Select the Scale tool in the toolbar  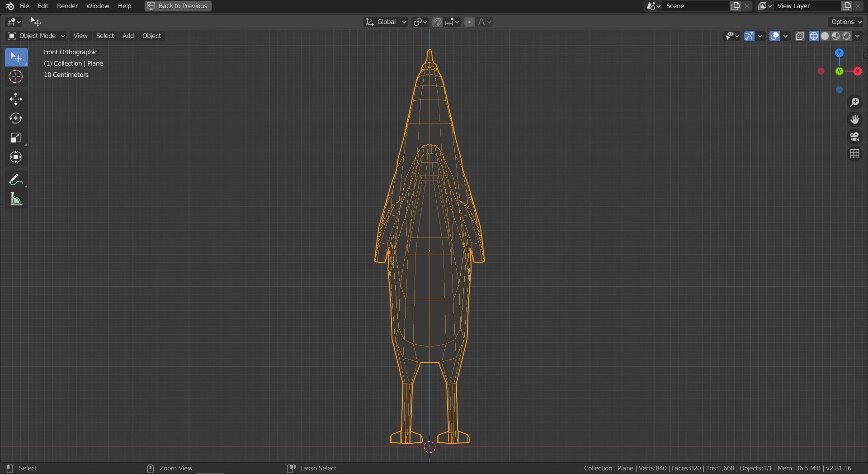(x=16, y=138)
